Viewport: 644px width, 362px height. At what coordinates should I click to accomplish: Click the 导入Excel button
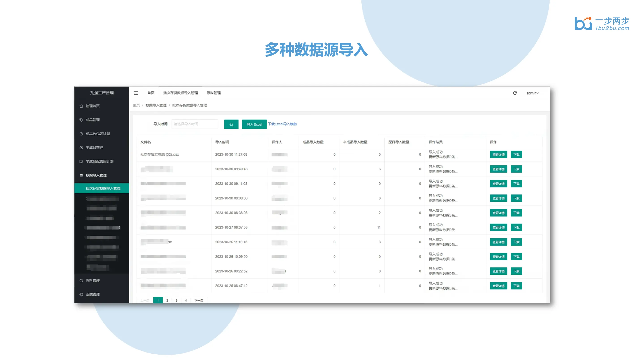click(254, 124)
